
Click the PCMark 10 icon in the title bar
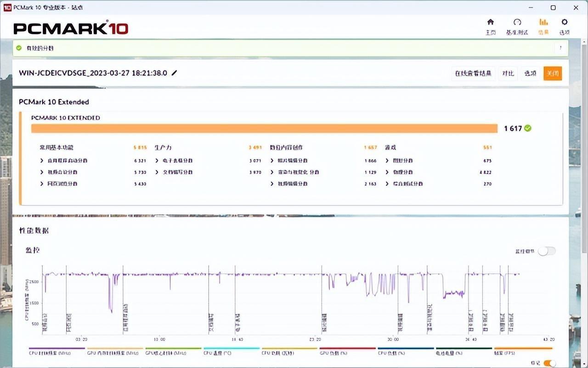(x=6, y=7)
